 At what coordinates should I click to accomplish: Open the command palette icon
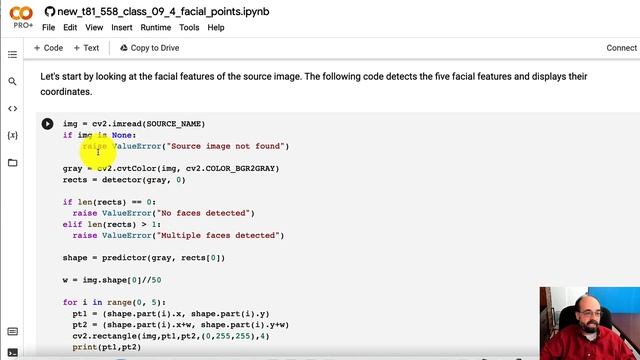(13, 331)
